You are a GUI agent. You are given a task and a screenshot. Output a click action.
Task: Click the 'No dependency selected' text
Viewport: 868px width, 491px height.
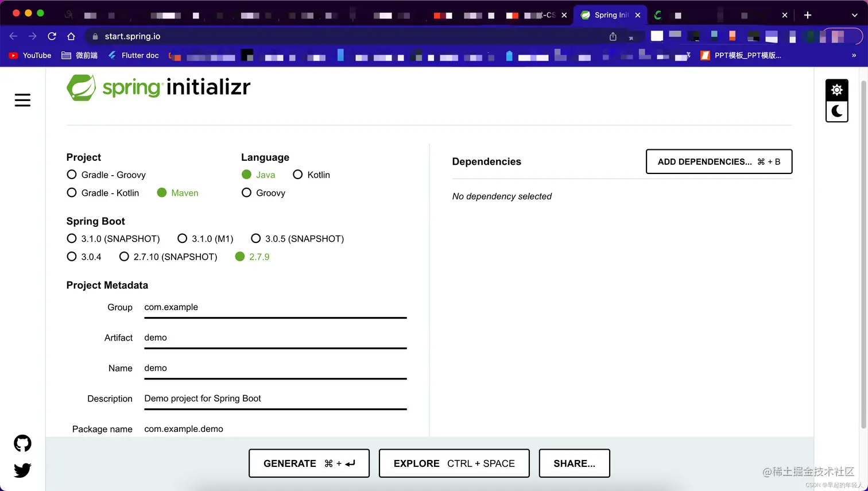502,196
